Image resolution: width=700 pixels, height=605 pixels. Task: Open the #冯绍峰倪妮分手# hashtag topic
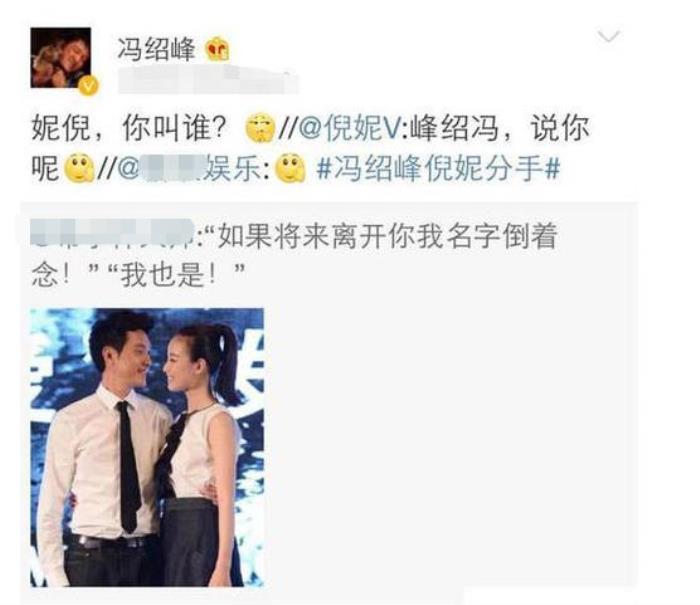click(x=438, y=169)
